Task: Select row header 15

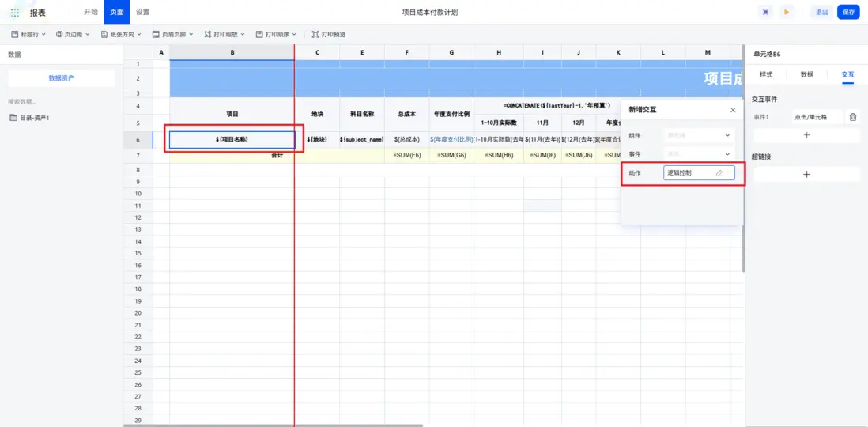Action: (x=138, y=253)
